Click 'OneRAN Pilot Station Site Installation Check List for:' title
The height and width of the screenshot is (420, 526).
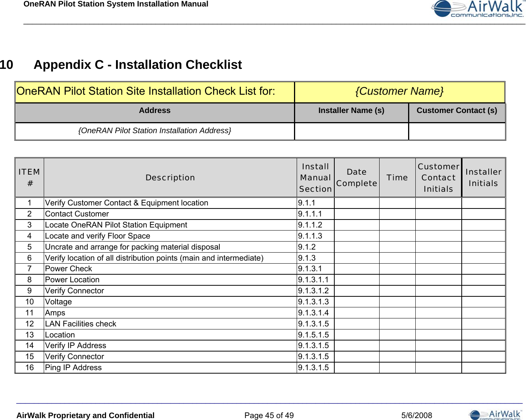(146, 91)
